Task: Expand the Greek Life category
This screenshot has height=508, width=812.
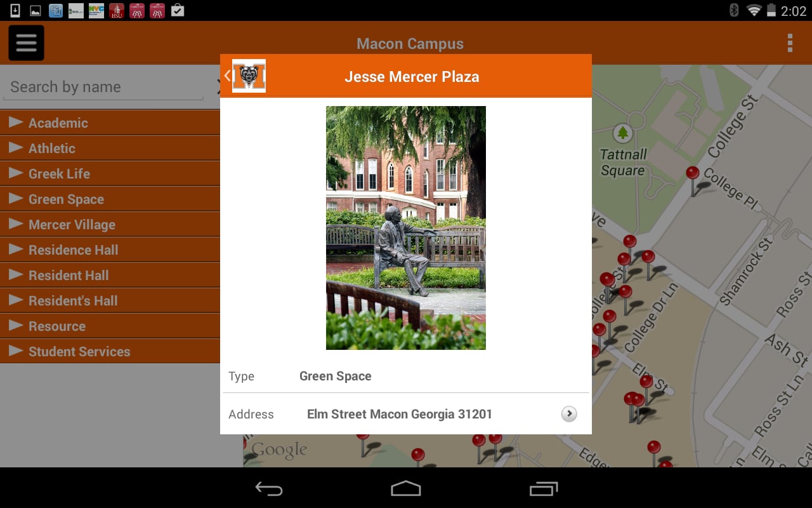Action: pos(110,173)
